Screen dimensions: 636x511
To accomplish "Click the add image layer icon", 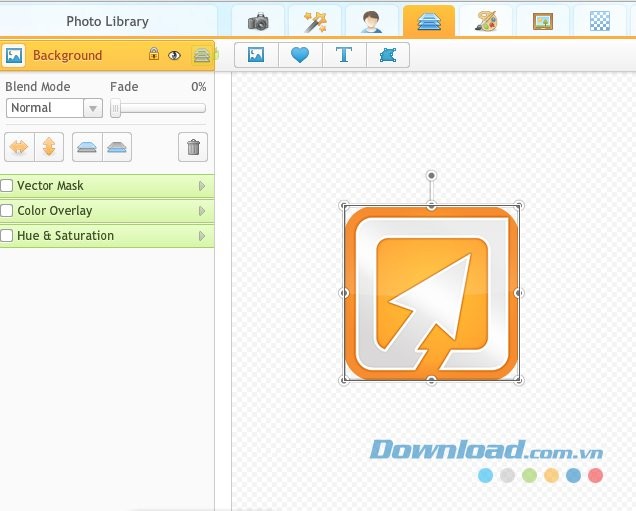I will [256, 55].
